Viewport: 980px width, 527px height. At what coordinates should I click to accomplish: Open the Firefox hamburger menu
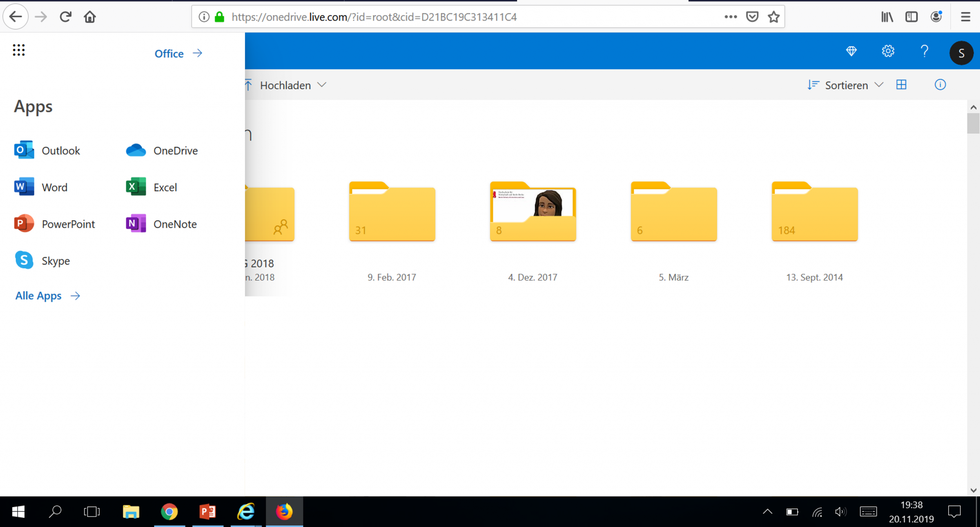coord(965,17)
